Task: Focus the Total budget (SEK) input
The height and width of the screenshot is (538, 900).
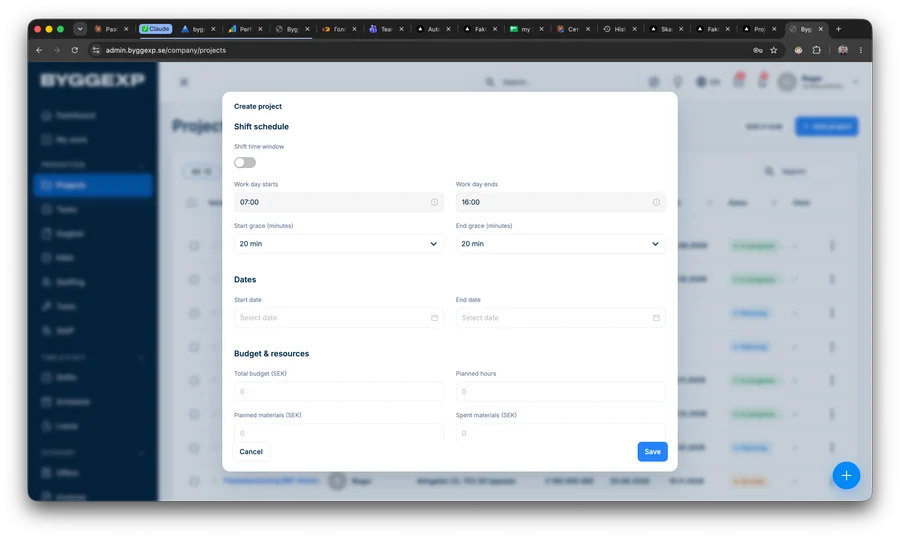Action: pyautogui.click(x=339, y=392)
